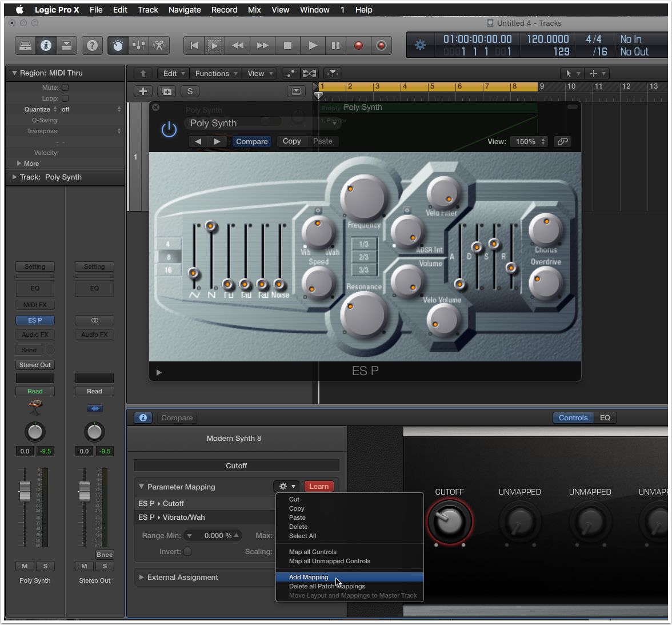Play from selection transport button
This screenshot has width=672, height=625.
[214, 46]
